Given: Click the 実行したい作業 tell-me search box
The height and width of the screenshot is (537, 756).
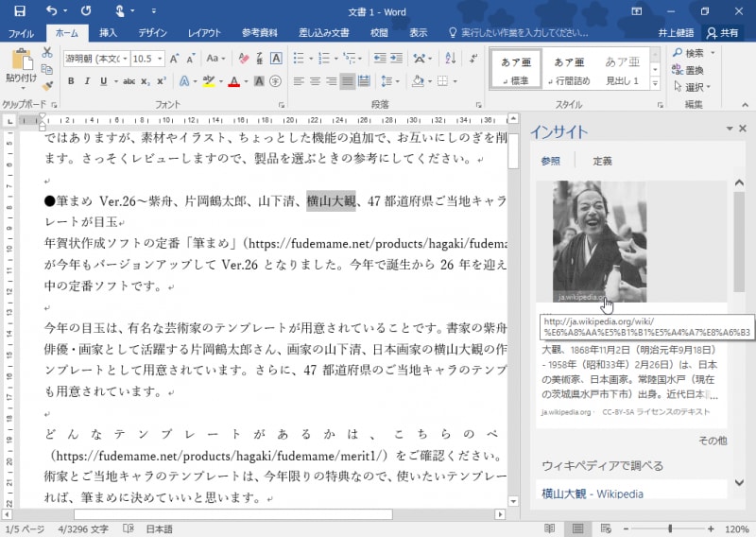Looking at the screenshot, I should (518, 33).
